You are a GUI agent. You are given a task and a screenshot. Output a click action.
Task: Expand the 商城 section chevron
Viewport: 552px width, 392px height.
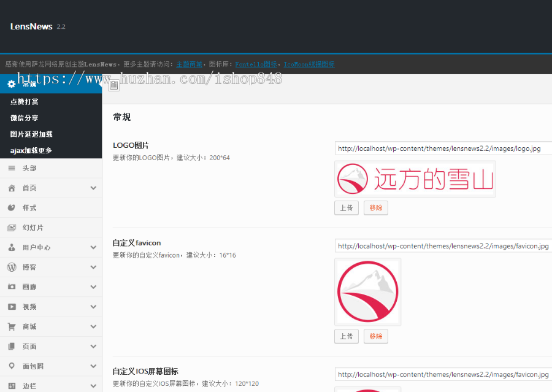pyautogui.click(x=93, y=326)
